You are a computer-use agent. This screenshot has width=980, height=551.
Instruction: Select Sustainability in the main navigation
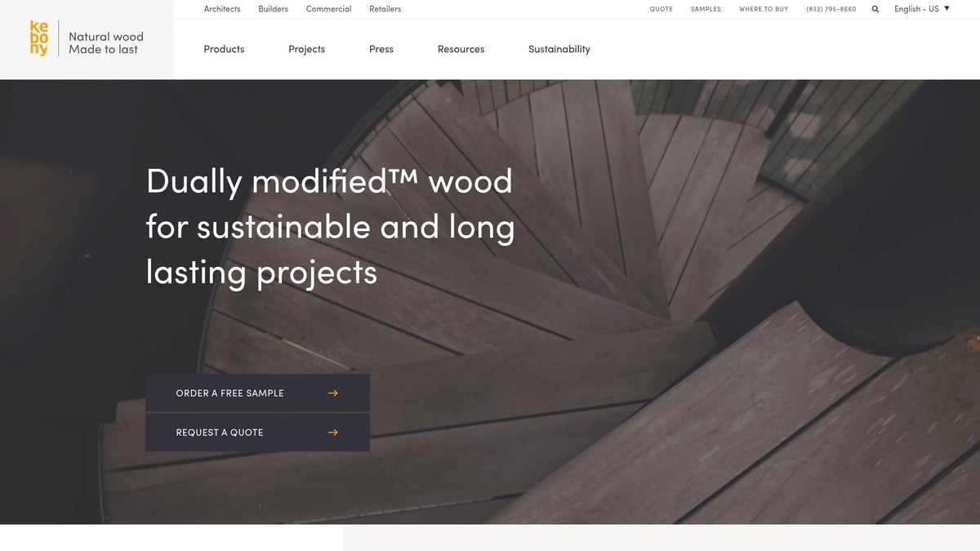point(559,49)
